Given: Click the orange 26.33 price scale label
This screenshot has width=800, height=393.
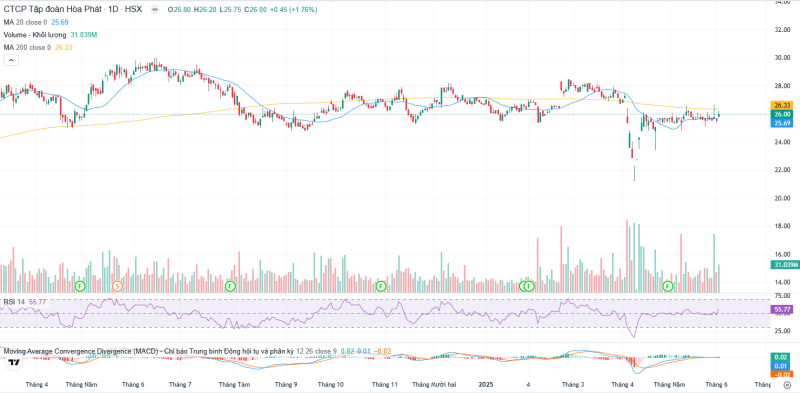Looking at the screenshot, I should [782, 105].
